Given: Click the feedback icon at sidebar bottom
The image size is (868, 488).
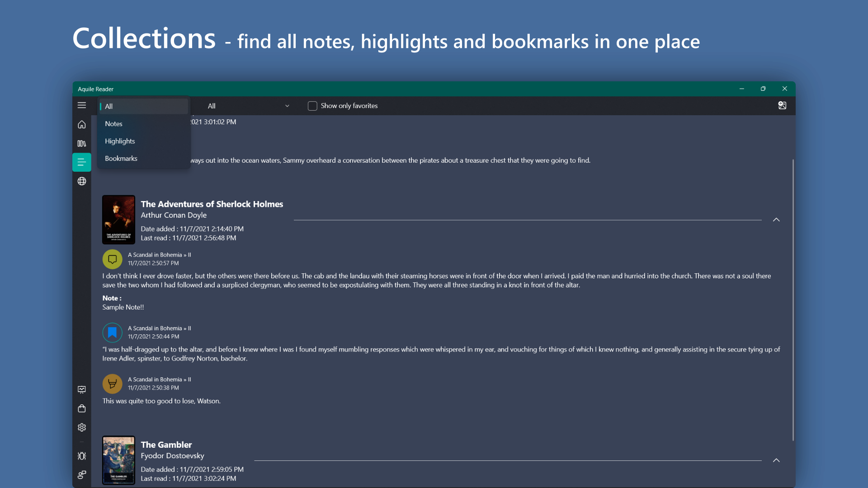Looking at the screenshot, I should (82, 475).
